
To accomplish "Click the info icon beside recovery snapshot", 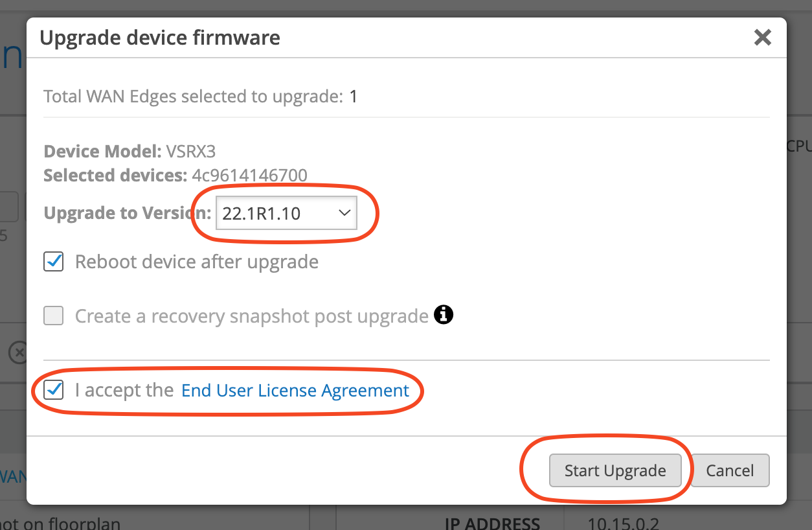I will click(x=444, y=316).
